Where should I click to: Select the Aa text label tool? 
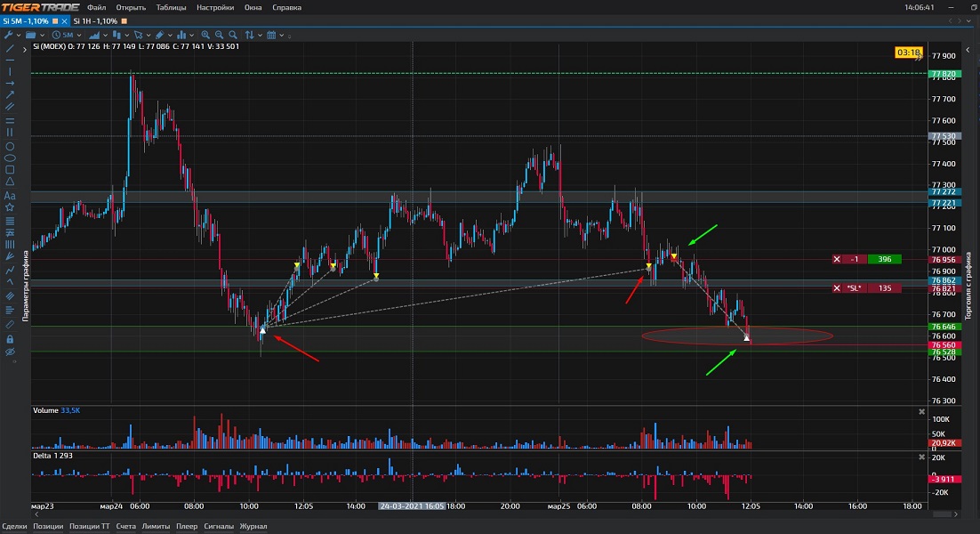(10, 197)
